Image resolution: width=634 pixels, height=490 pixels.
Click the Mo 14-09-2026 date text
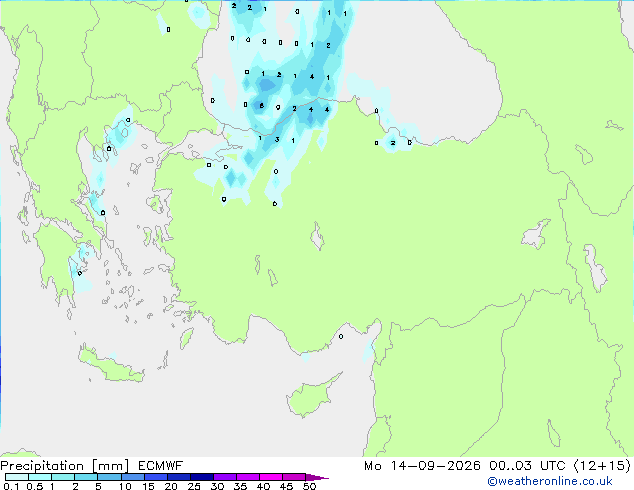click(x=422, y=466)
